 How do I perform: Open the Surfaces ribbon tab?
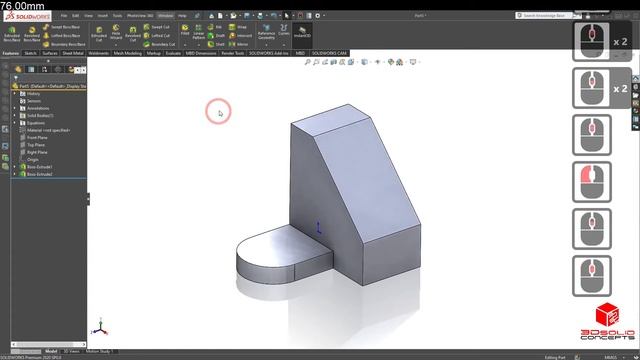click(50, 53)
